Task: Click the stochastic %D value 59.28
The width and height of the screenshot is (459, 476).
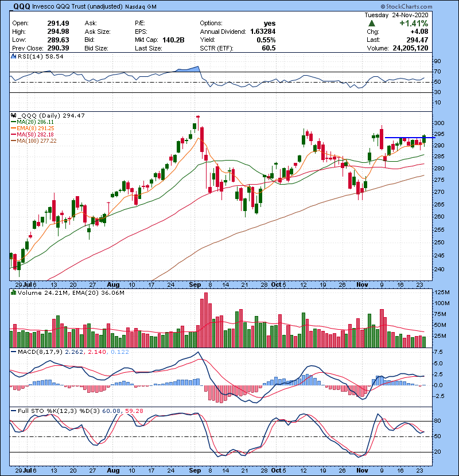Action: [134, 411]
